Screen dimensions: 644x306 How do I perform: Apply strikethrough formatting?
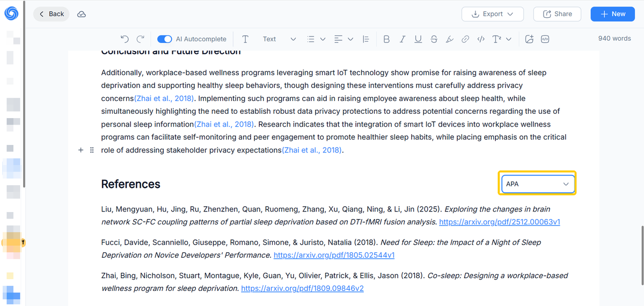tap(434, 39)
